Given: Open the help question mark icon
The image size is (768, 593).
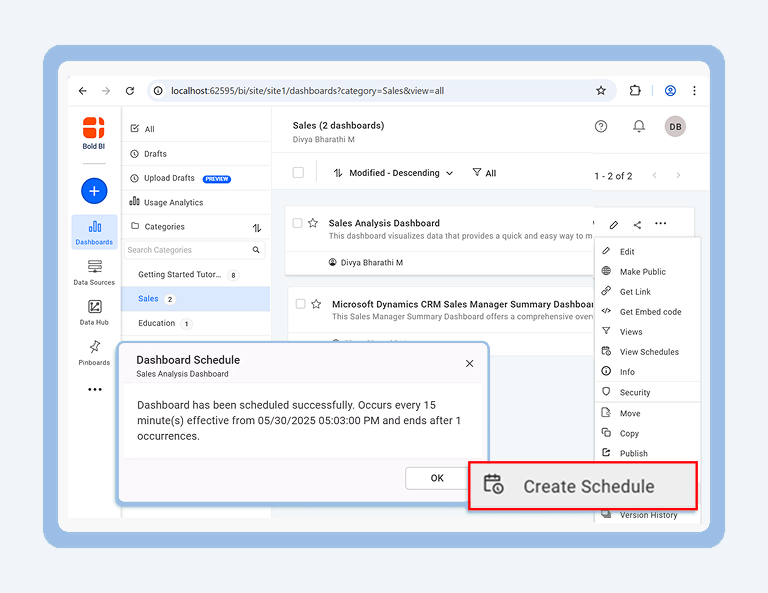Looking at the screenshot, I should pos(601,126).
